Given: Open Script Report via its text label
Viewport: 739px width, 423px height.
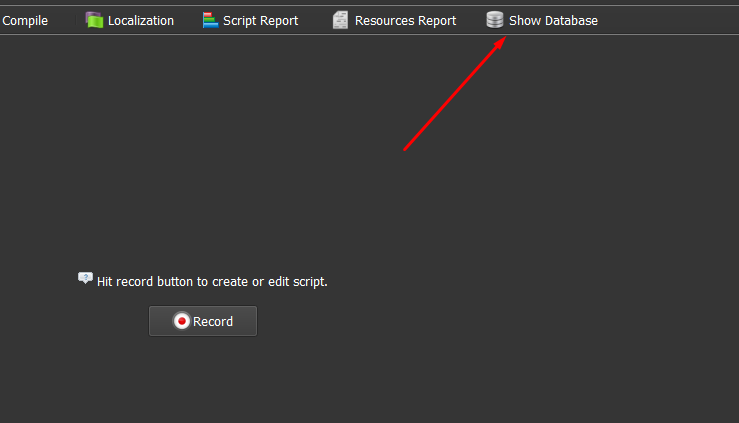Looking at the screenshot, I should click(x=260, y=20).
